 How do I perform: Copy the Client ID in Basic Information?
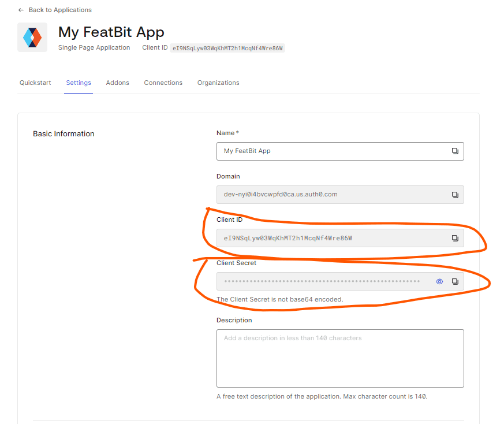455,238
